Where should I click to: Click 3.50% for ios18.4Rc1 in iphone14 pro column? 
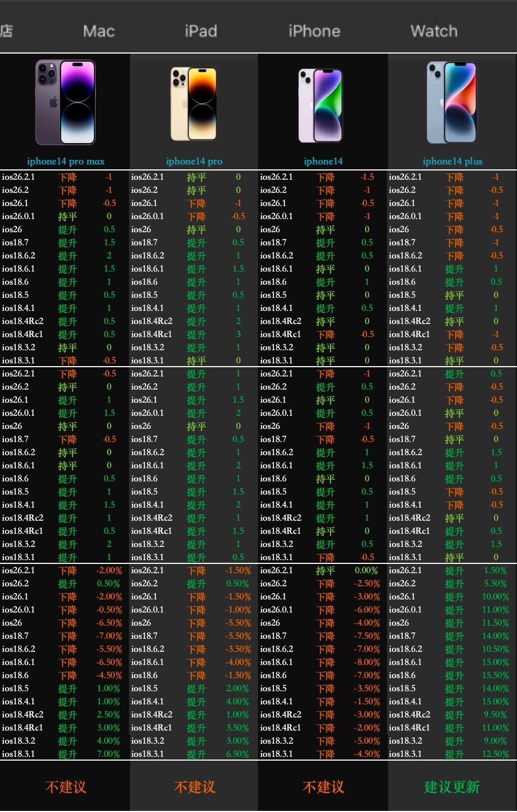point(238,728)
